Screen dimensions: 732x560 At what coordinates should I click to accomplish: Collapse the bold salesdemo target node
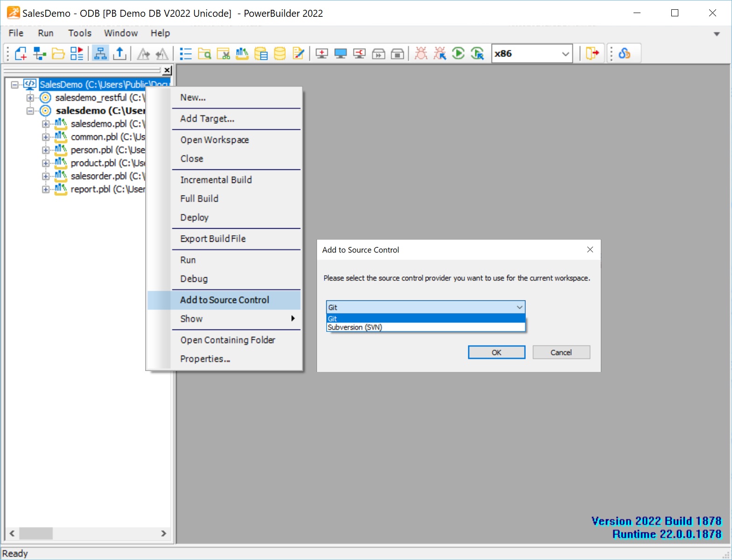point(30,111)
